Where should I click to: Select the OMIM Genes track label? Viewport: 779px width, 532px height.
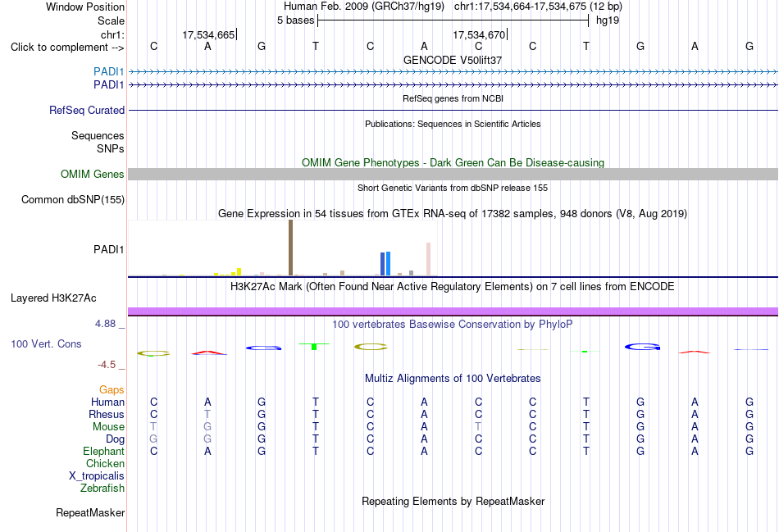click(93, 175)
